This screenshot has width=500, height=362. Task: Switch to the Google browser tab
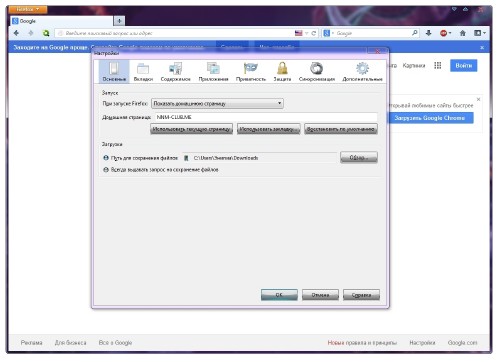61,21
